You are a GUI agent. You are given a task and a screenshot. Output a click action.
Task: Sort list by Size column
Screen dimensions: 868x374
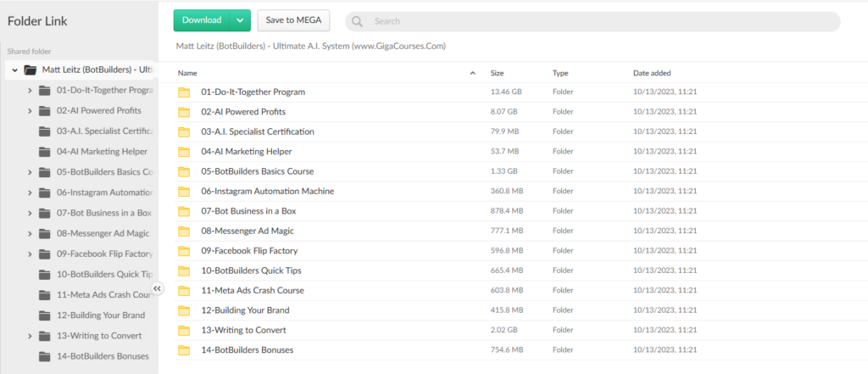498,73
